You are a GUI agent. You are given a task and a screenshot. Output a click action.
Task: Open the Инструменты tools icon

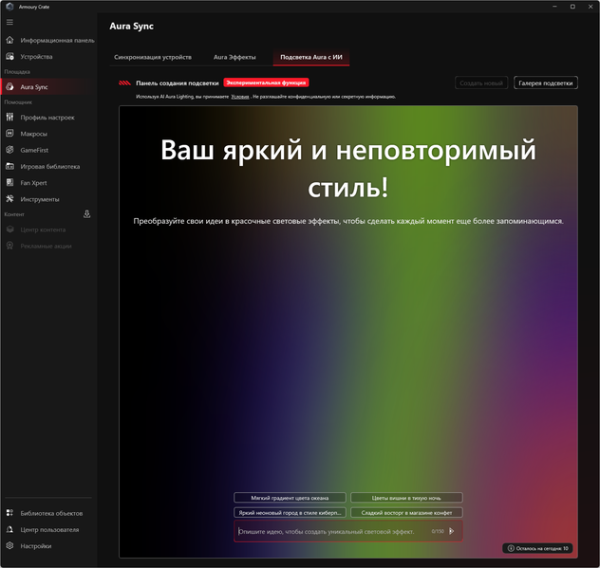pos(10,199)
